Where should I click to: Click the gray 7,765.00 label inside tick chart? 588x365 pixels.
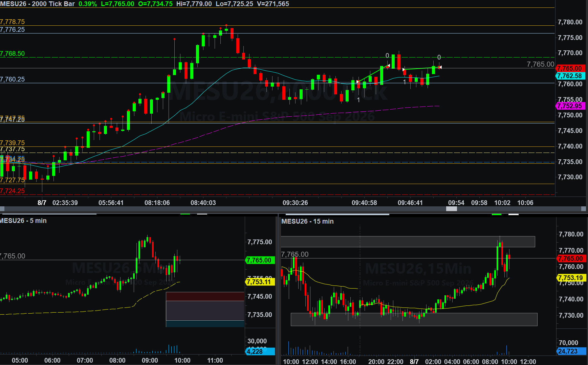[x=541, y=64]
